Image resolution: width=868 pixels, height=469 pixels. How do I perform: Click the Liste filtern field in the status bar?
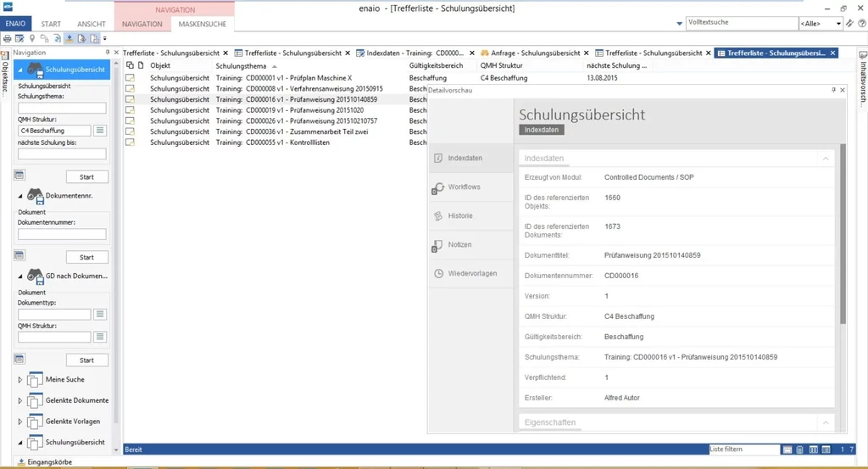pos(744,449)
